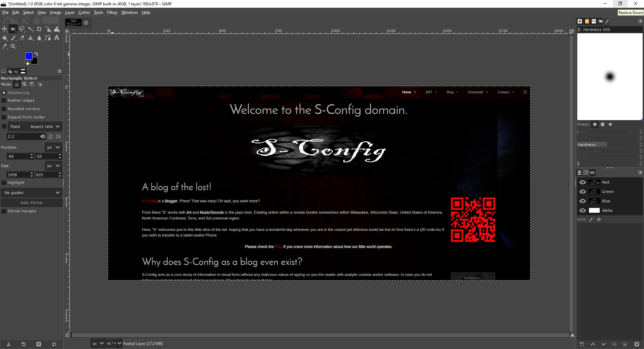Close the image tab with the X
The height and width of the screenshot is (349, 644).
pyautogui.click(x=86, y=23)
